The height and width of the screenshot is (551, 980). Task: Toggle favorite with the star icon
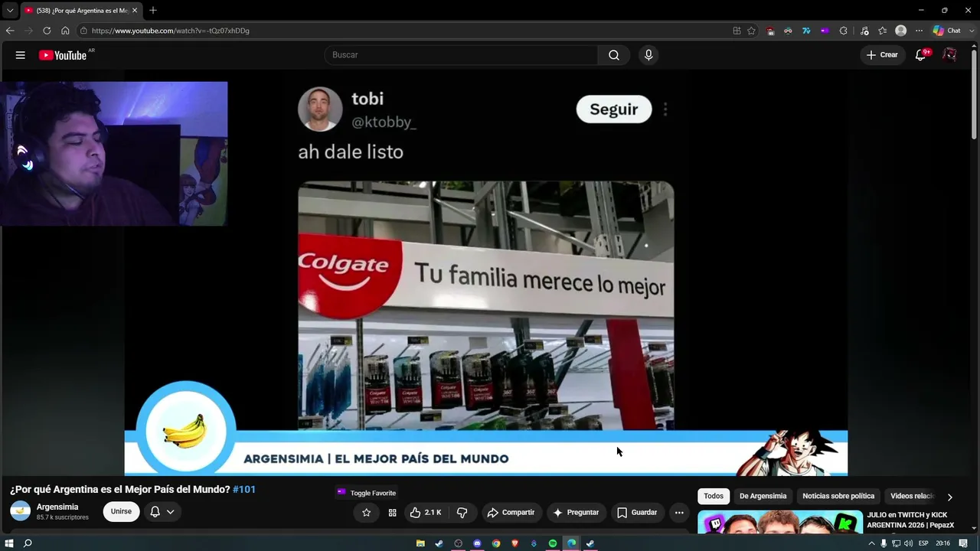(x=366, y=513)
